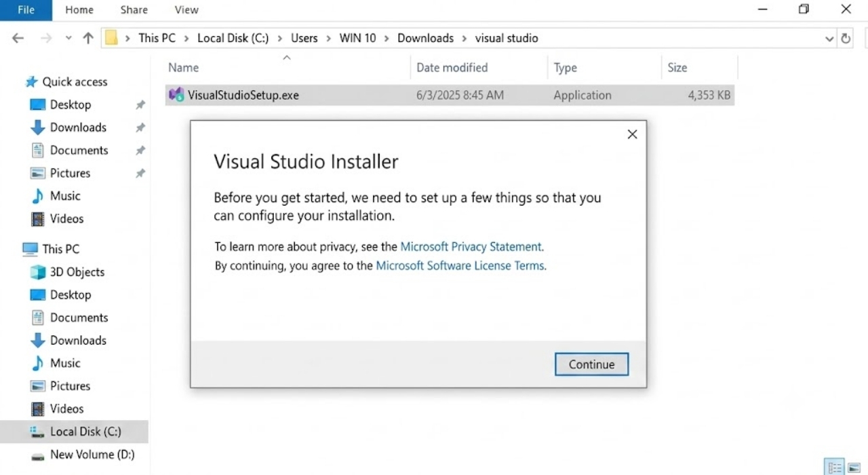Close the Visual Studio Installer dialog
The image size is (868, 475).
632,134
